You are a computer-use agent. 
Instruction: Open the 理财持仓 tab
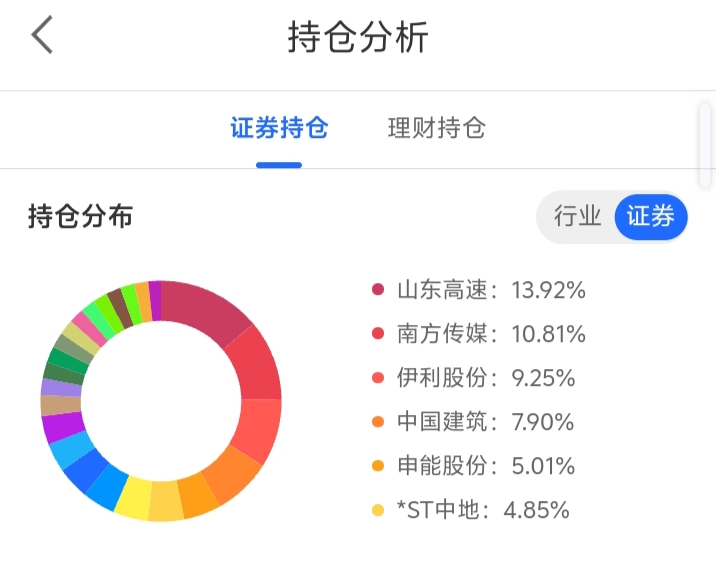pyautogui.click(x=437, y=128)
